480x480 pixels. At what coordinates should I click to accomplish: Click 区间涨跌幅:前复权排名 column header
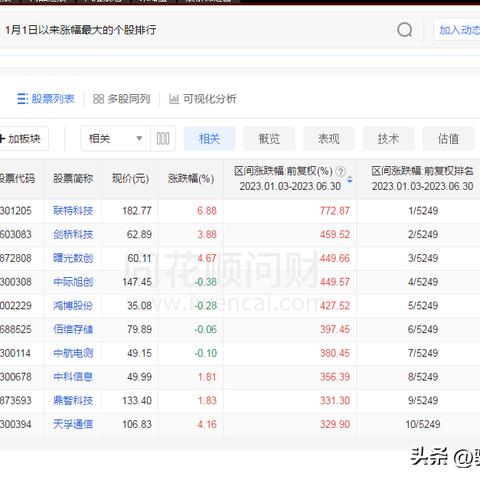point(423,179)
